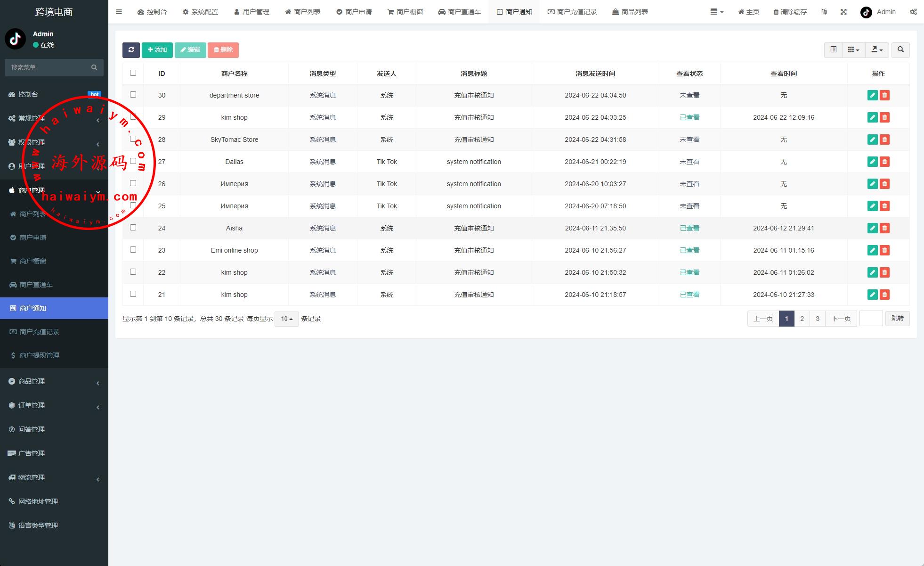Click the settings gears icon beside Admin

913,12
